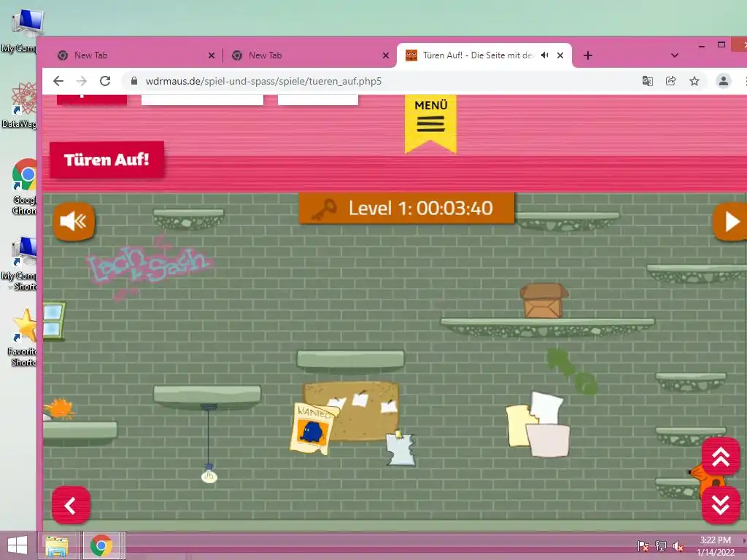Viewport: 747px width, 560px height.
Task: Click the orange spiky creature on left ledge
Action: pos(60,410)
